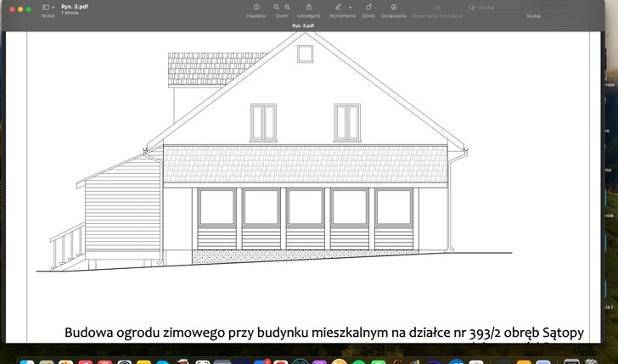
Task: Open the Widok sidebar view menu
Action: pyautogui.click(x=48, y=8)
